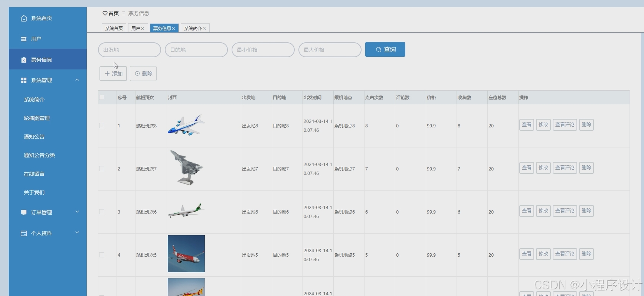Click 修改 for 航班班次5
The height and width of the screenshot is (296, 644).
click(543, 254)
